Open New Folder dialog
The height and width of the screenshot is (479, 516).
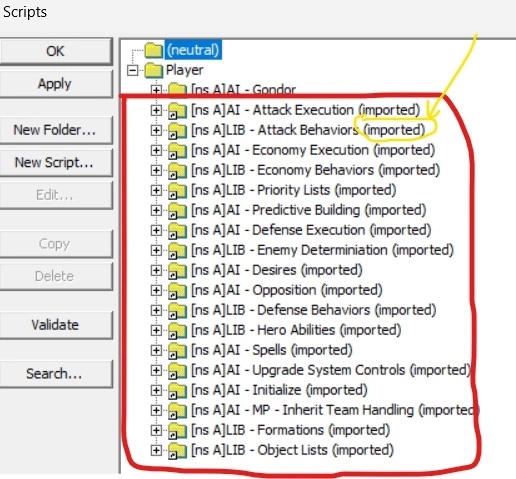[56, 130]
